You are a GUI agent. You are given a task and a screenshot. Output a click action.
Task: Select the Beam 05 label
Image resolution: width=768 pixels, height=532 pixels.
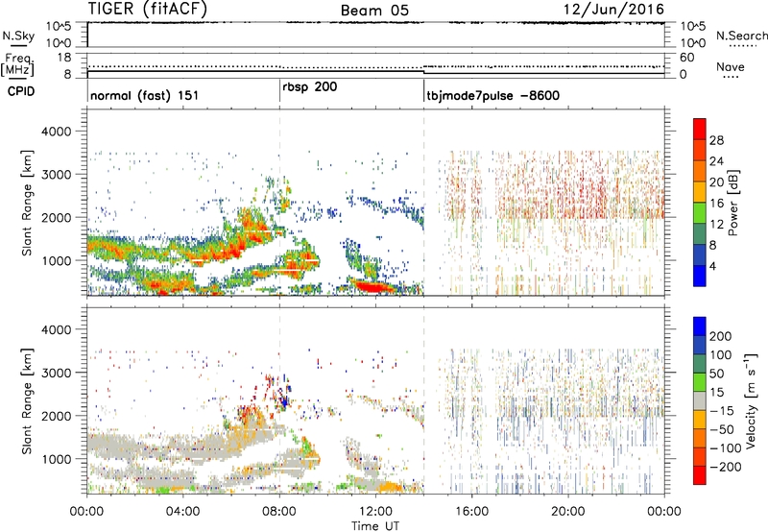click(374, 11)
